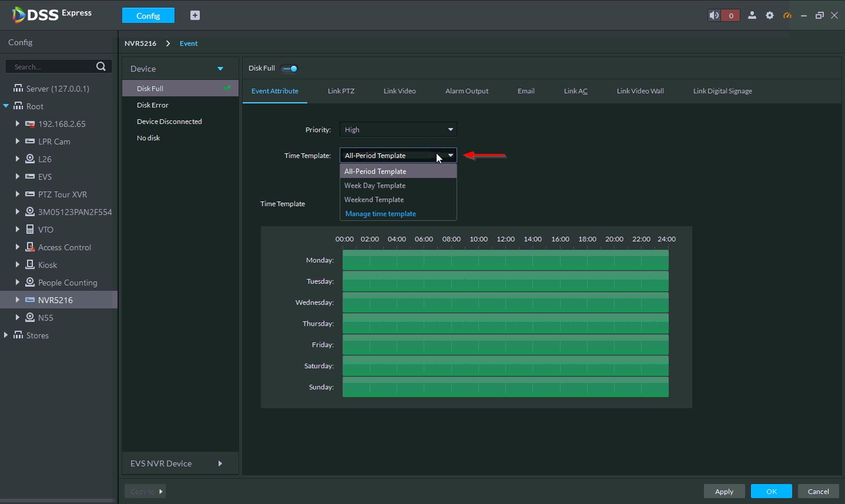Click the alarm speaker icon in title bar

pyautogui.click(x=714, y=16)
